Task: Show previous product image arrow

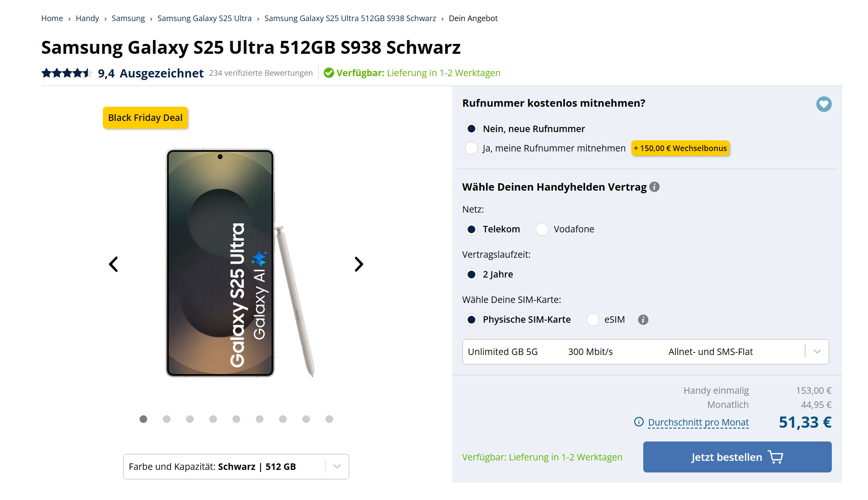Action: [114, 264]
